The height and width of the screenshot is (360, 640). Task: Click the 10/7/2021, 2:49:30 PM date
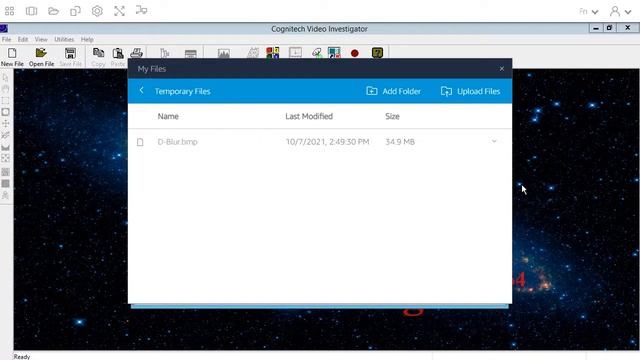pos(327,142)
